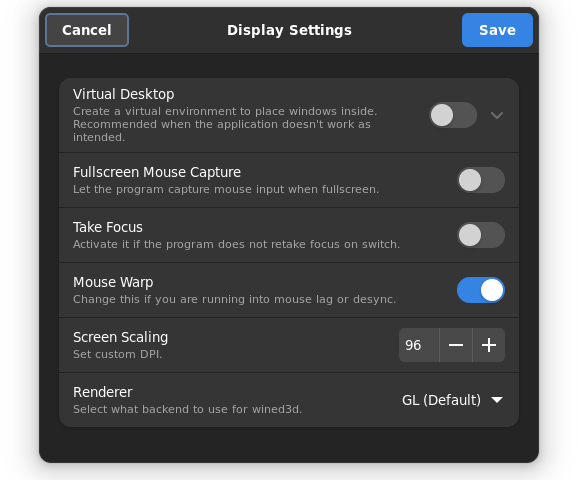
Task: Click the Fullscreen Mouse Capture row label
Action: [157, 172]
